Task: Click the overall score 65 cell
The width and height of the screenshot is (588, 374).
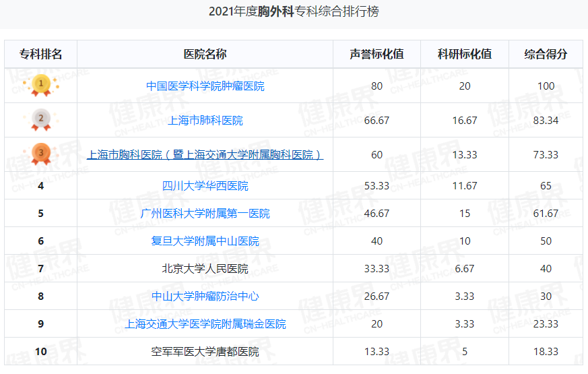Action: coord(546,186)
